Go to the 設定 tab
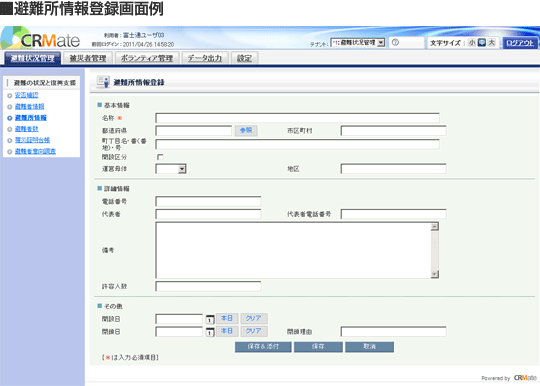 pyautogui.click(x=245, y=58)
